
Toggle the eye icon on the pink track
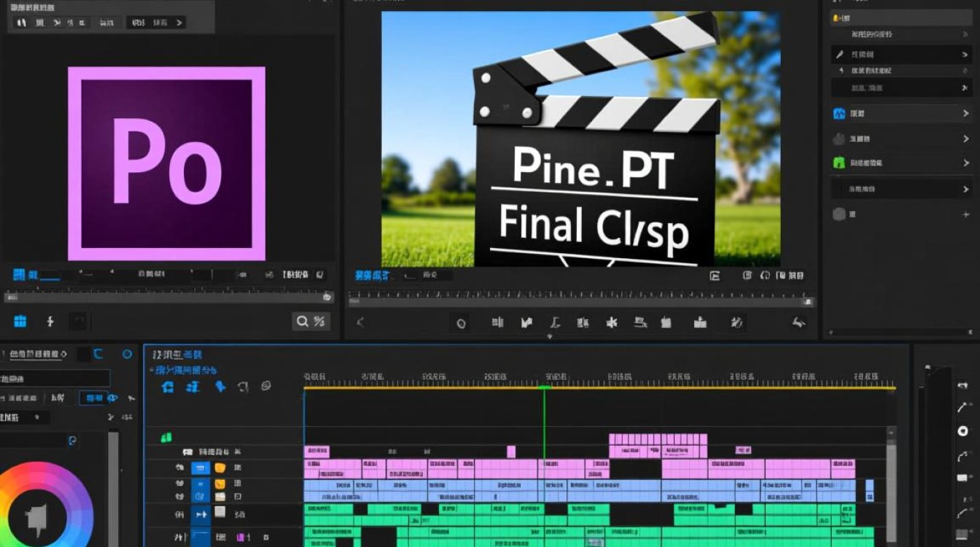(x=179, y=468)
